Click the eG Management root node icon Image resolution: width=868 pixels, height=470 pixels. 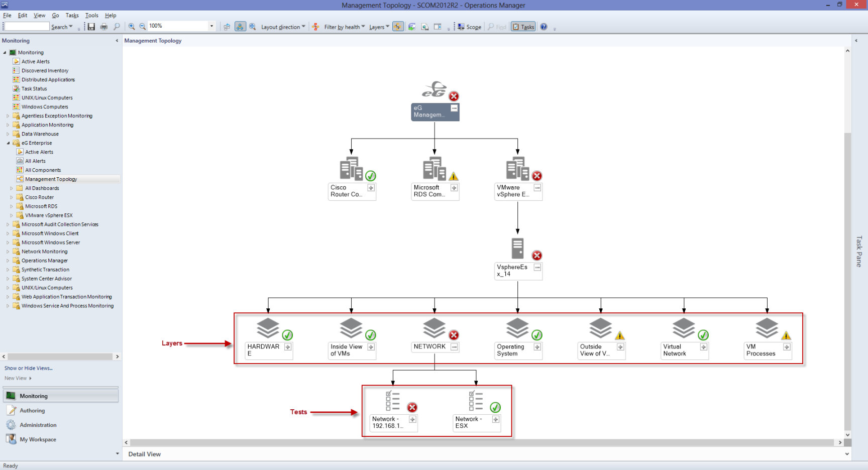point(434,89)
